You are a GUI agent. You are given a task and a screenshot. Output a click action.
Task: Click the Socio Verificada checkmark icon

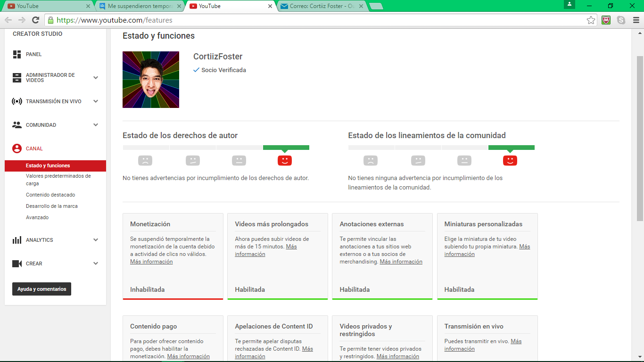pos(197,70)
